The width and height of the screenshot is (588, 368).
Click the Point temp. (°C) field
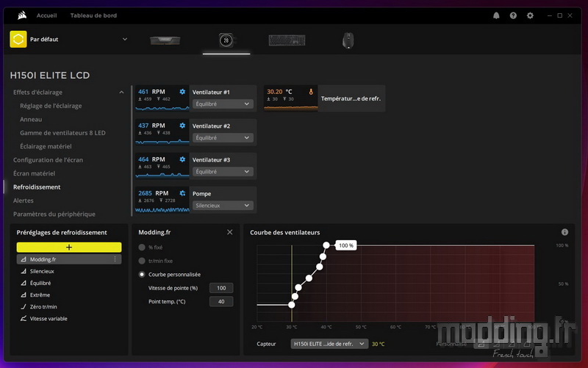pos(221,301)
